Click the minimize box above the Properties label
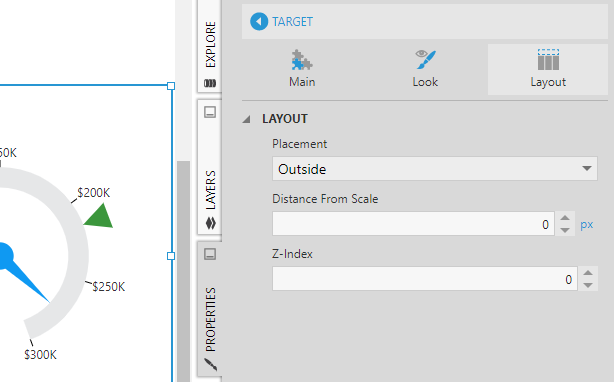Viewport: 614px width, 382px height. (210, 254)
